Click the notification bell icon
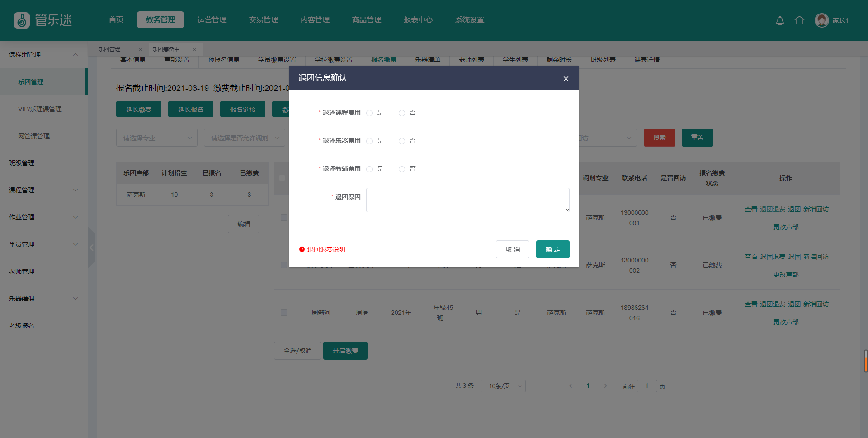 click(780, 20)
